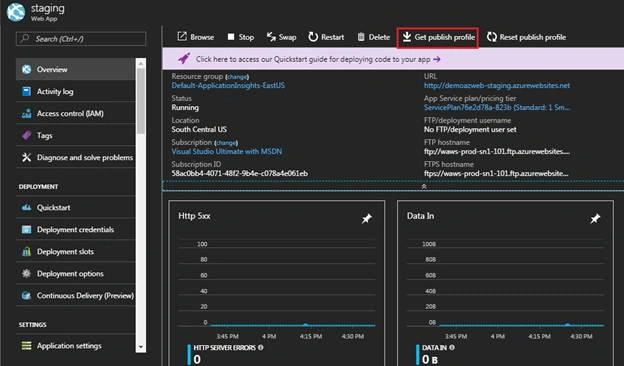
Task: Click 'South Central US' location value
Action: pyautogui.click(x=199, y=129)
